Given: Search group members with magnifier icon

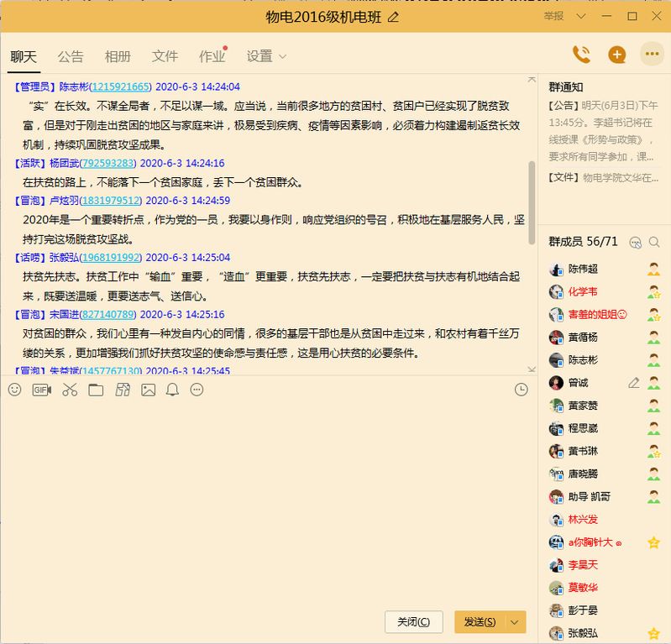Looking at the screenshot, I should (x=654, y=242).
